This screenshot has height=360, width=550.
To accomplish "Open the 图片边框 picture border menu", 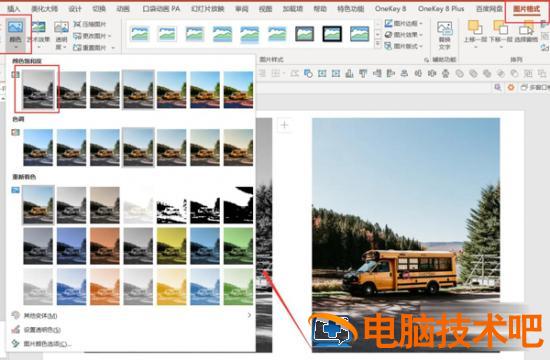I will pyautogui.click(x=403, y=24).
